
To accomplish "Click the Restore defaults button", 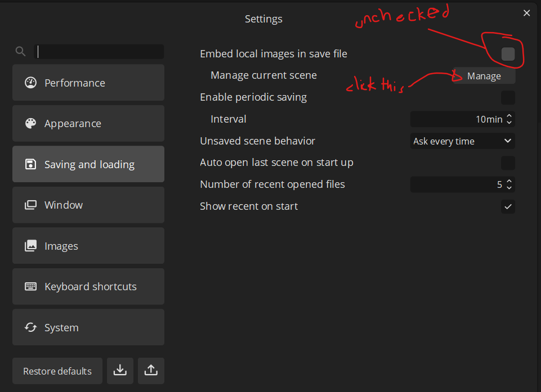I will 57,371.
